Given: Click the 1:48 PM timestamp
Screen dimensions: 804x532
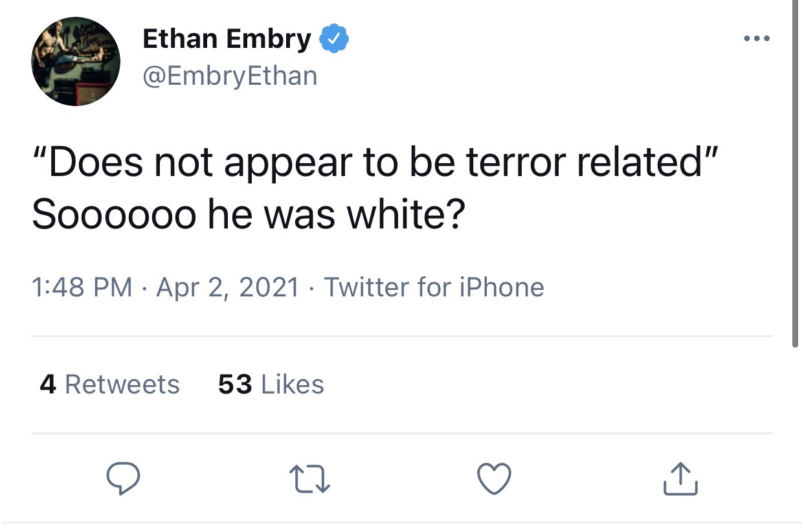Looking at the screenshot, I should tap(82, 287).
